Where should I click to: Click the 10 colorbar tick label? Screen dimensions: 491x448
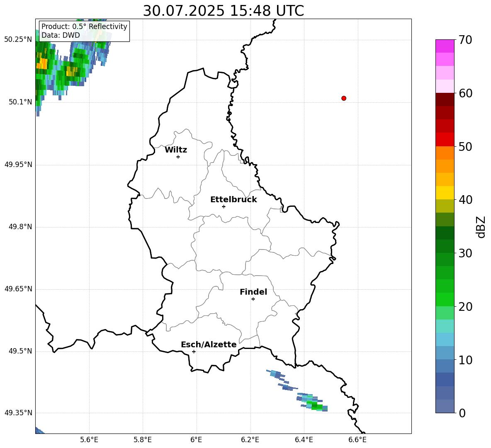coord(465,360)
